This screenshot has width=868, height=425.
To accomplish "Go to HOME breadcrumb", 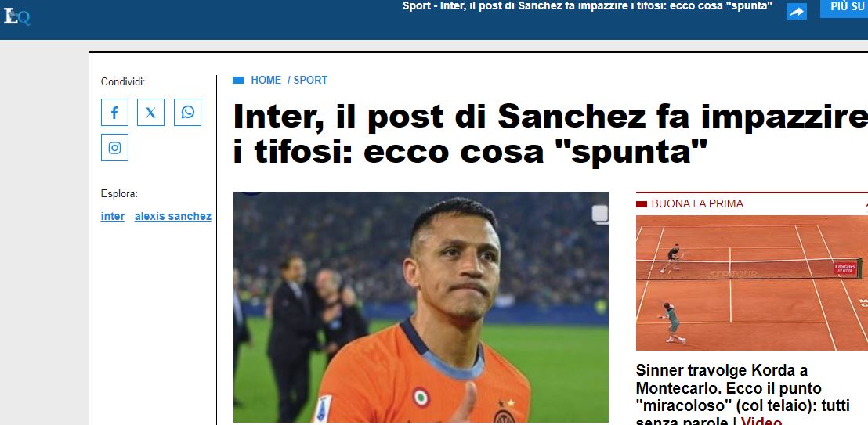I will click(266, 81).
